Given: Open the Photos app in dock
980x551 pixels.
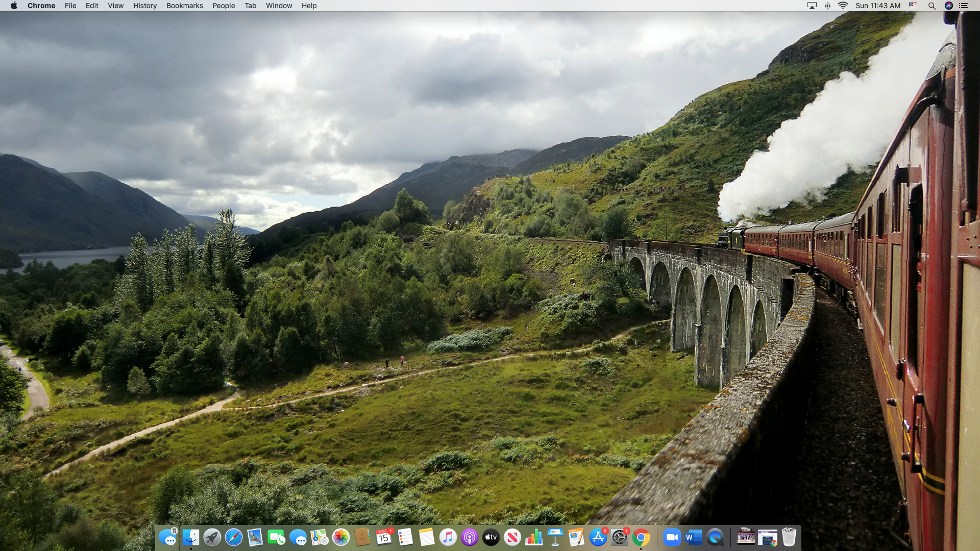Looking at the screenshot, I should pyautogui.click(x=341, y=537).
